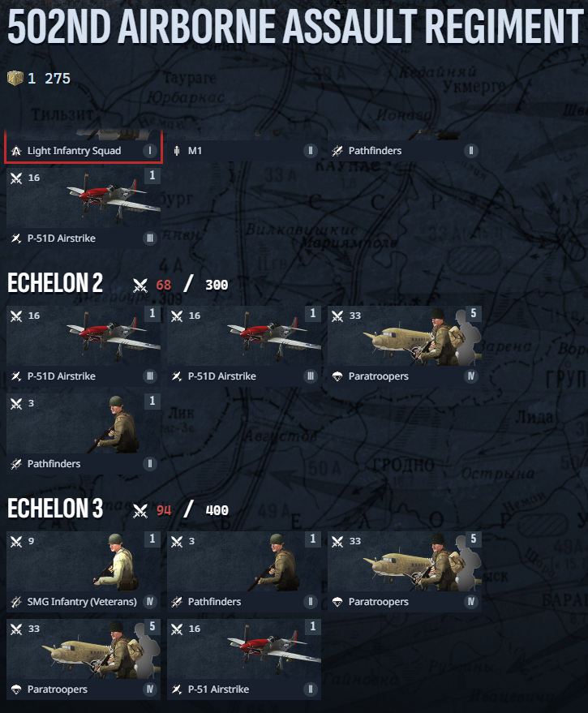Click tier I badge on Light Infantry Squad
This screenshot has width=588, height=713.
[x=149, y=151]
